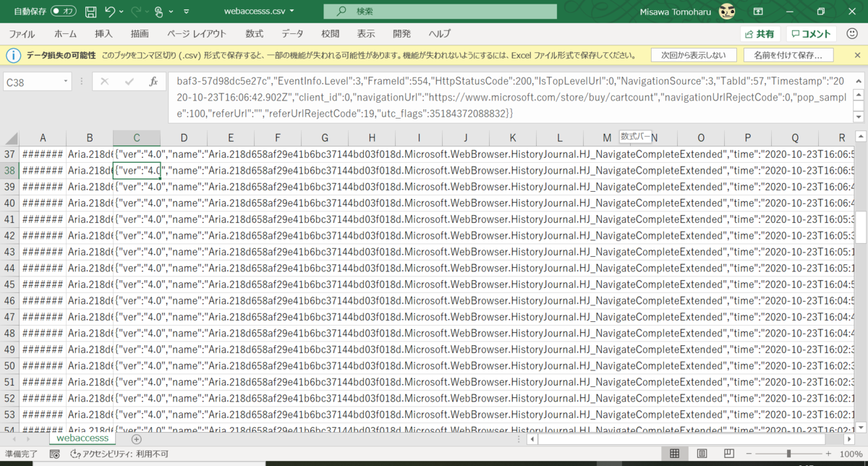
Task: Click the formula bar Cancel X icon
Action: [104, 82]
